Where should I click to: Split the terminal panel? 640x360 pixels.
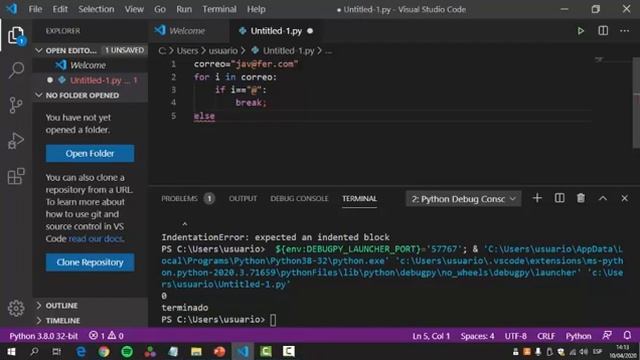click(x=559, y=198)
